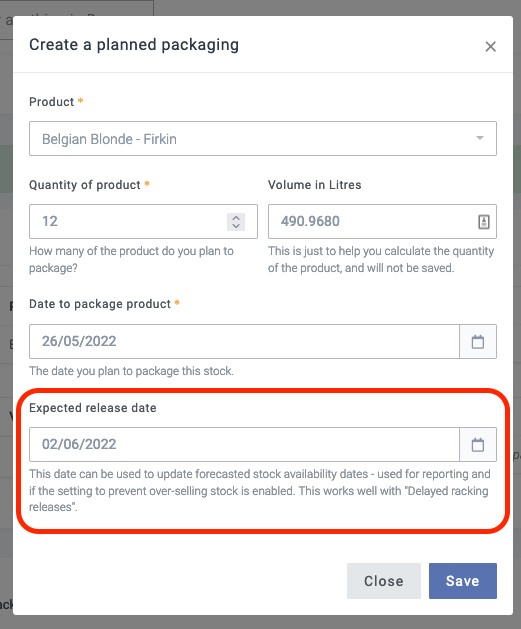Click the Date to package product label

click(100, 304)
